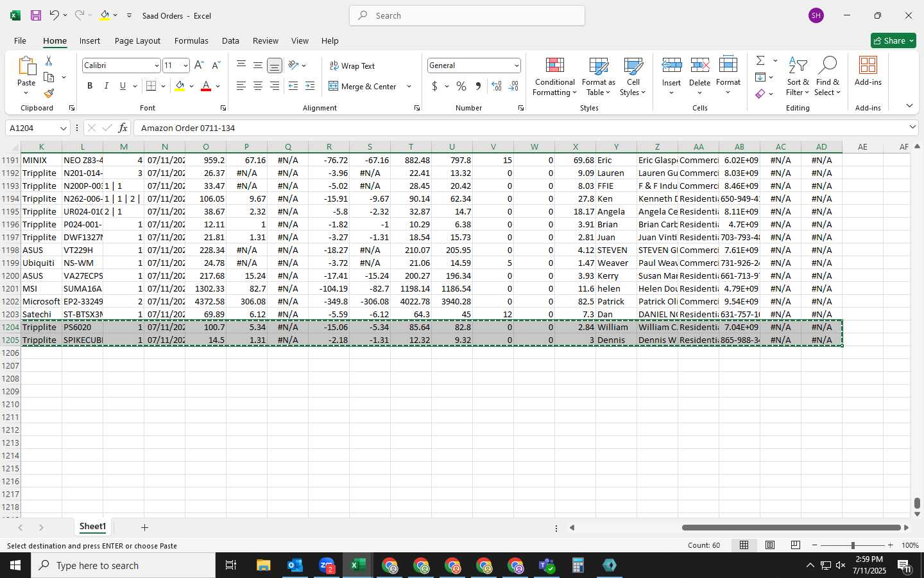
Task: Select the Sheet1 tab
Action: pos(92,527)
